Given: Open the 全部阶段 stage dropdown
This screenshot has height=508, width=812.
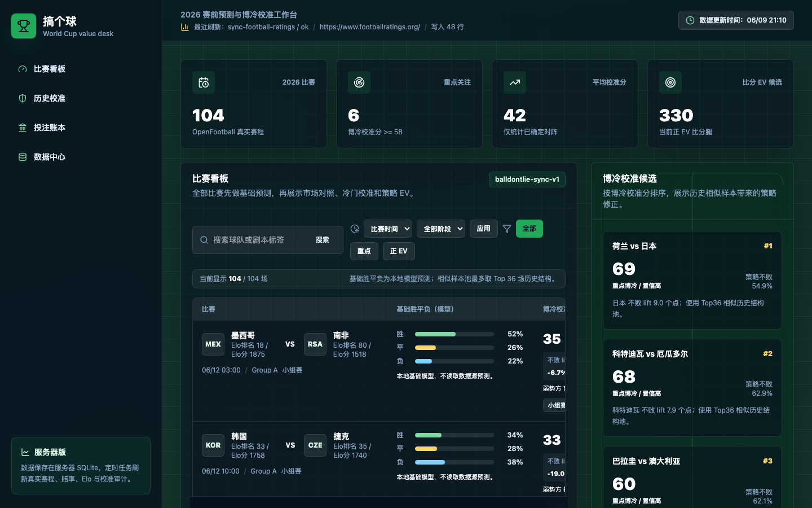Looking at the screenshot, I should (x=441, y=229).
